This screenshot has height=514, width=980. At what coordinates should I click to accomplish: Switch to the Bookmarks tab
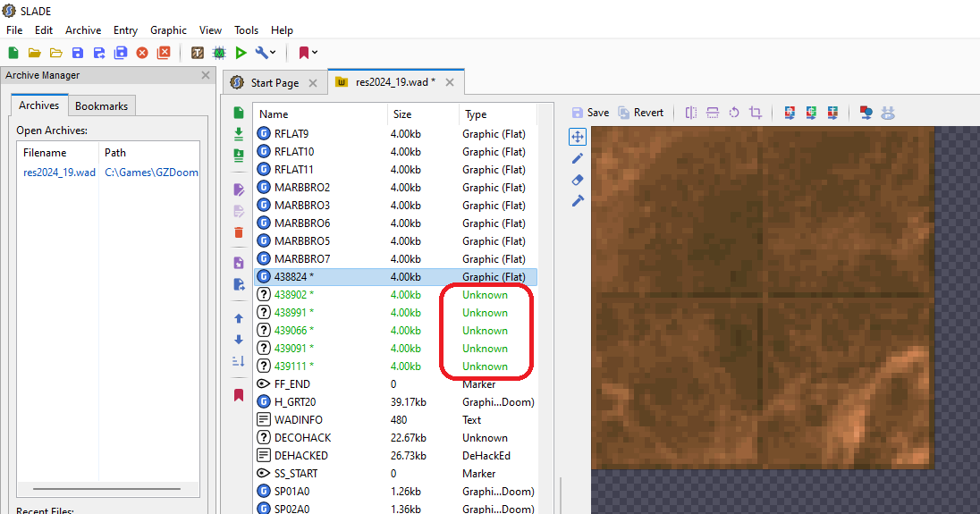(x=101, y=105)
